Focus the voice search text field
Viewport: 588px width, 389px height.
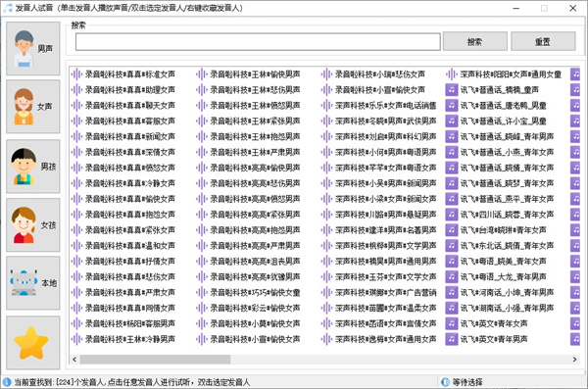click(258, 41)
